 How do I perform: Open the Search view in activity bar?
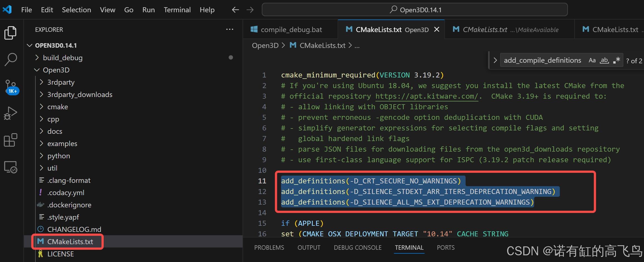[11, 59]
